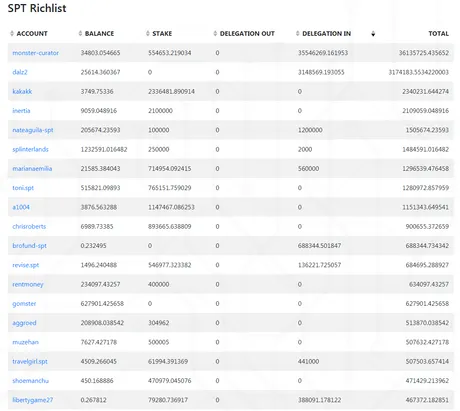The height and width of the screenshot is (411, 460).
Task: Open chrisroberts account link
Action: [29, 226]
